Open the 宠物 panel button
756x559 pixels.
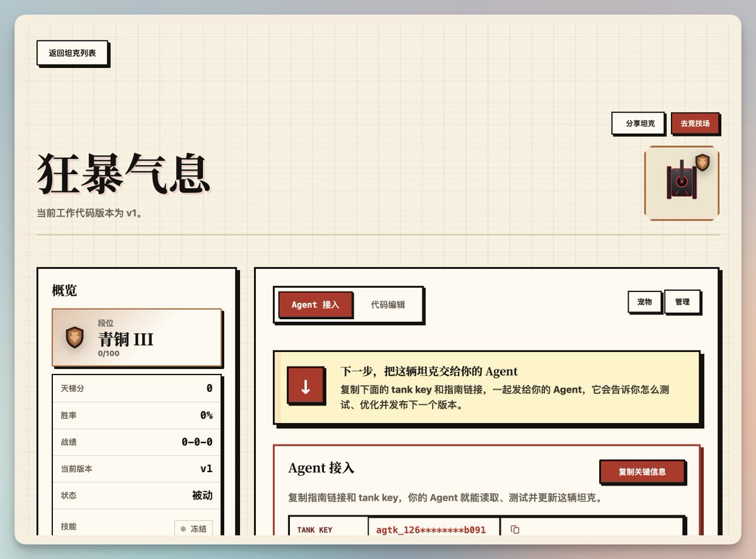[x=644, y=302]
